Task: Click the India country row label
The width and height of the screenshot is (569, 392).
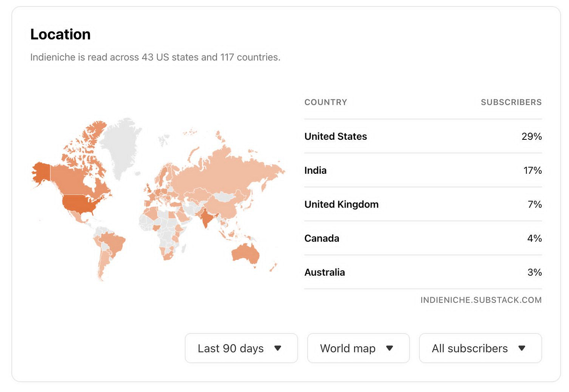Action: [x=315, y=170]
